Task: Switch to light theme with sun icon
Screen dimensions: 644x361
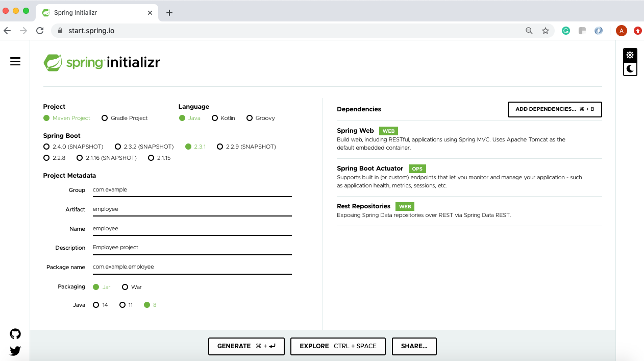Action: [x=630, y=55]
